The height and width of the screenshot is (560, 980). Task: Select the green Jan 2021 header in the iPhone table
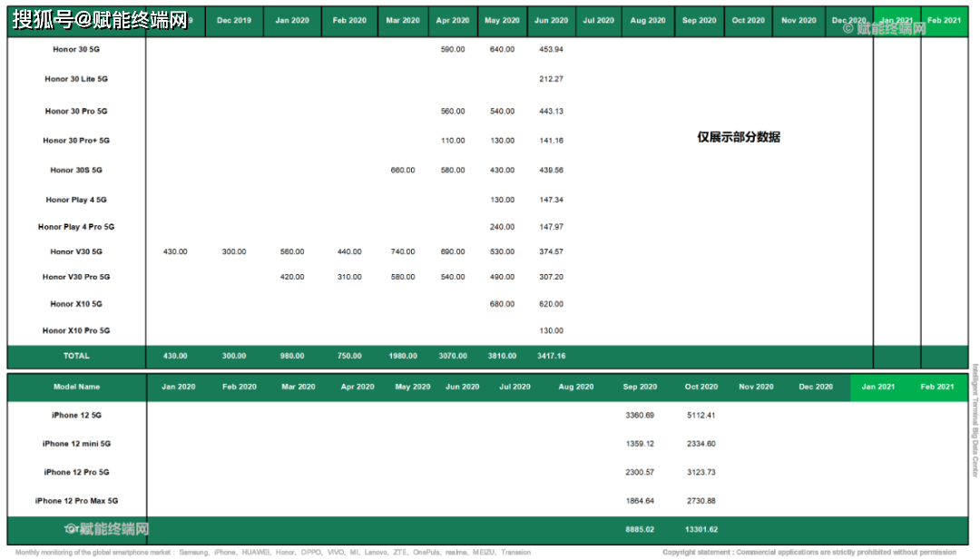tap(877, 387)
